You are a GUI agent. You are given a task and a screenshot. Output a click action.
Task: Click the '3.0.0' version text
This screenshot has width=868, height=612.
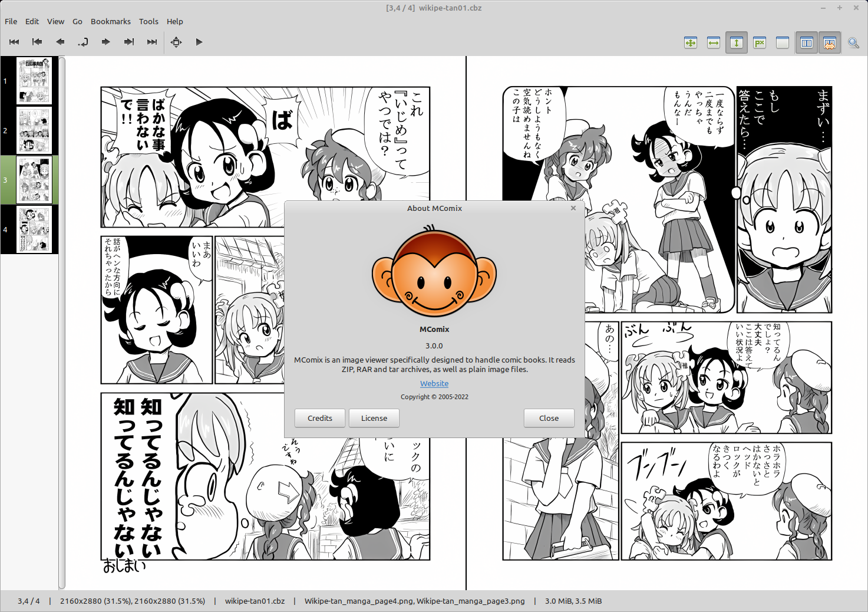tap(434, 346)
